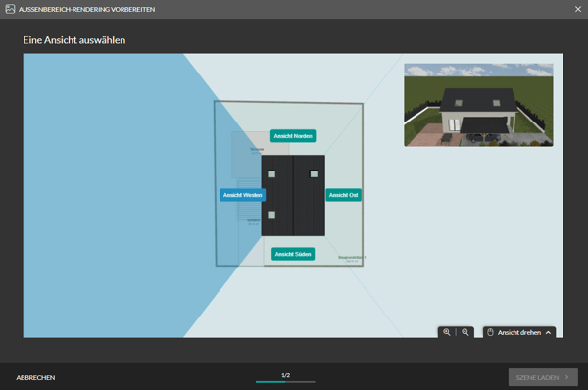Open the Ansicht drehen dropdown
588x390 pixels.
tap(519, 332)
